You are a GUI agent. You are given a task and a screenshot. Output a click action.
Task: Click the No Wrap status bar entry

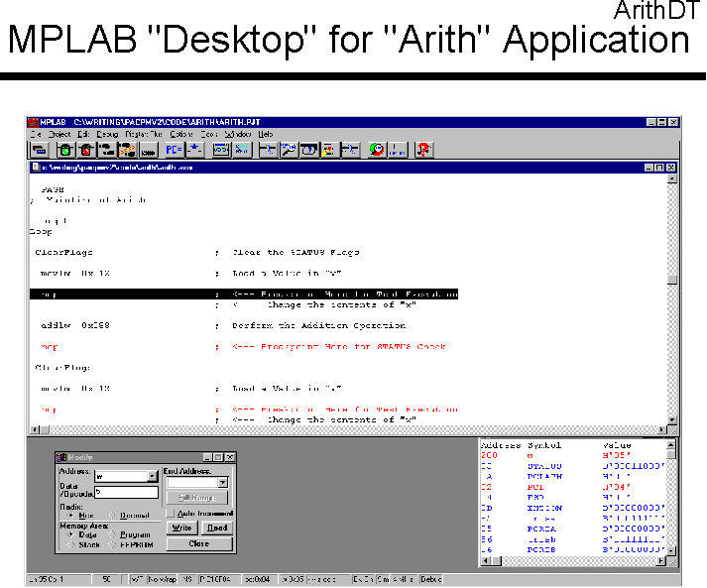163,579
